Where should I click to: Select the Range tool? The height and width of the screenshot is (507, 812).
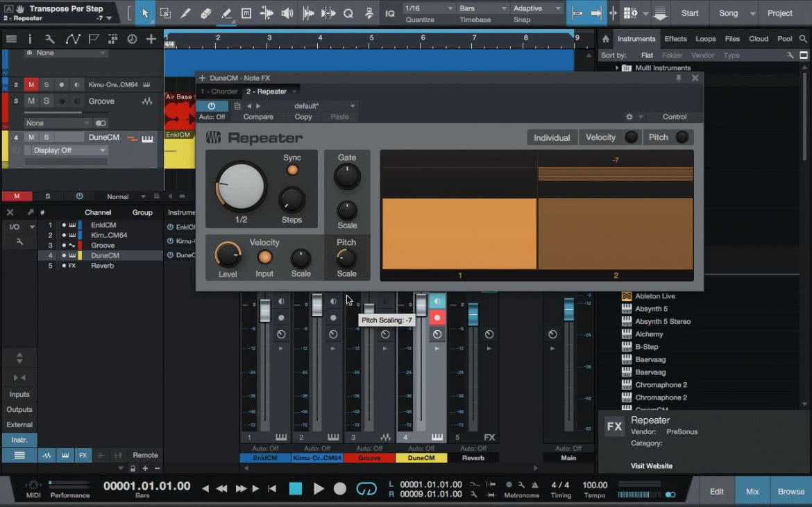point(165,13)
